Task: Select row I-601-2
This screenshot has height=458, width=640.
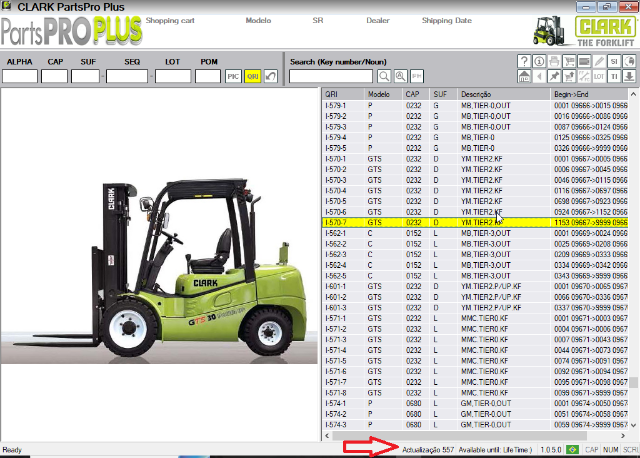Action: coord(475,297)
